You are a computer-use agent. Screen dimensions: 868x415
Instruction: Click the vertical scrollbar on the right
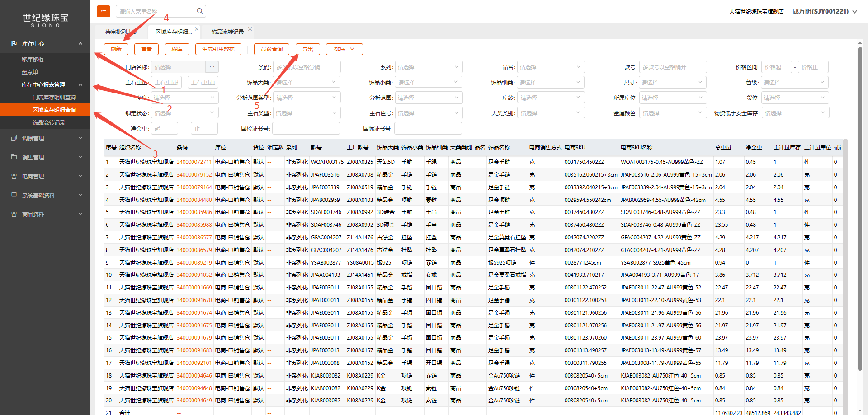[x=860, y=181]
